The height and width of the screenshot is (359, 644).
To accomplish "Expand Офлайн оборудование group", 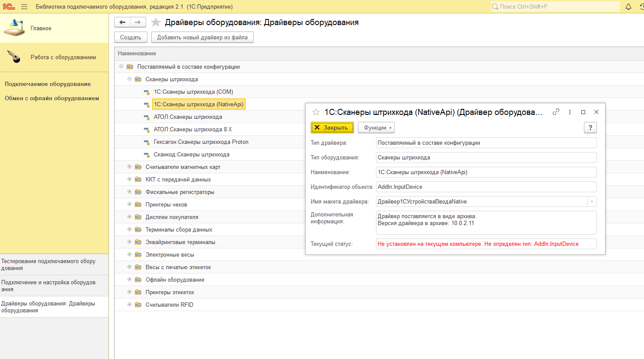I will (x=129, y=280).
